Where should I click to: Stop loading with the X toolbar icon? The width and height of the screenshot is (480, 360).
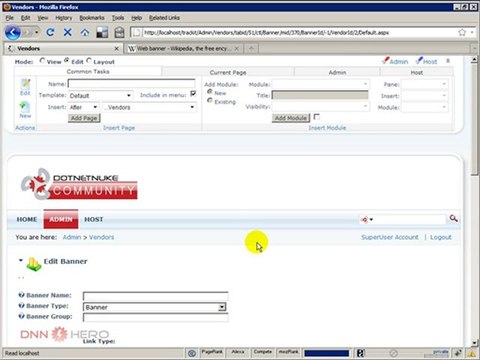pyautogui.click(x=68, y=32)
